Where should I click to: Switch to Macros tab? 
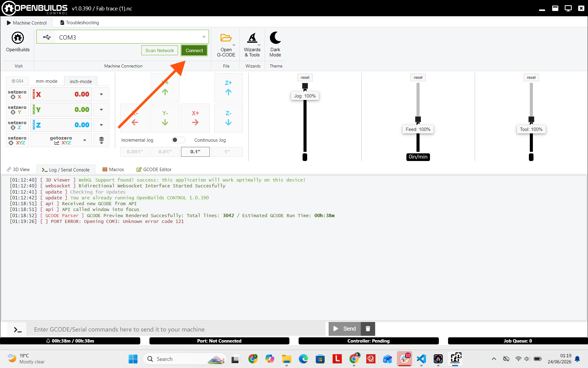[x=113, y=170]
